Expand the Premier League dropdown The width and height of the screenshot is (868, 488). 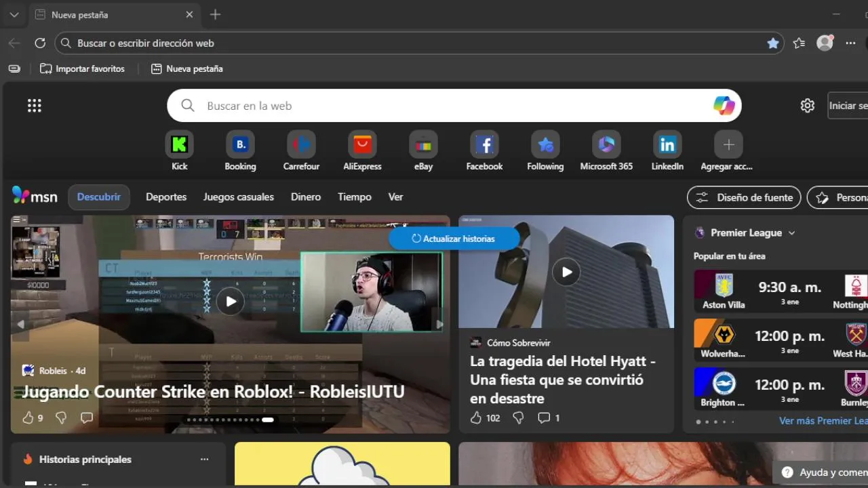(791, 232)
